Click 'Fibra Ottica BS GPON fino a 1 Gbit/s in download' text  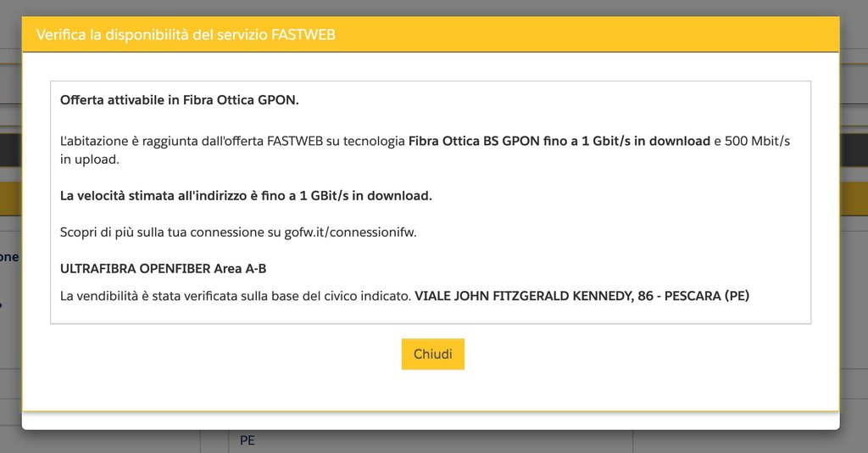(x=559, y=141)
